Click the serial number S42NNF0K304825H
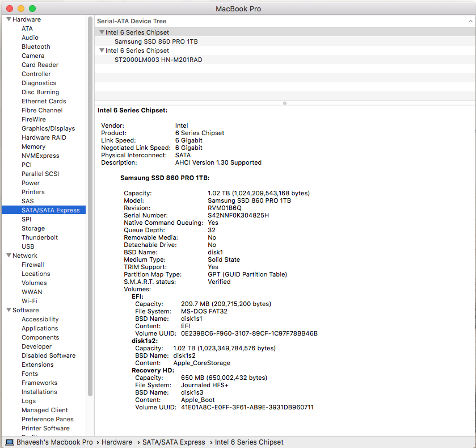476x448 pixels. (x=238, y=215)
